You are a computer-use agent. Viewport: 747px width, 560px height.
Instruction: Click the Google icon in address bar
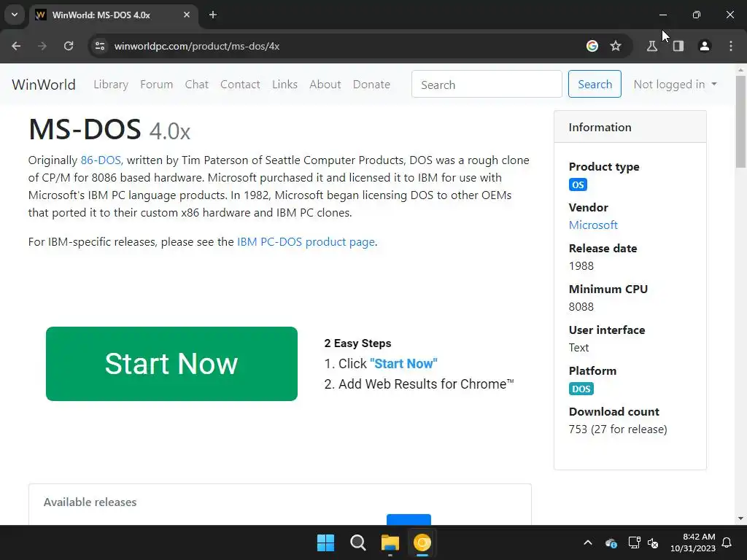(592, 46)
